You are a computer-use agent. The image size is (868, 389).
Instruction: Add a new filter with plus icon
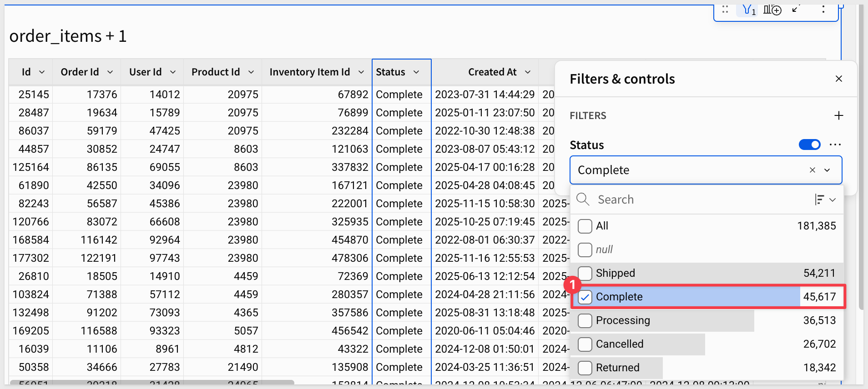(x=838, y=115)
